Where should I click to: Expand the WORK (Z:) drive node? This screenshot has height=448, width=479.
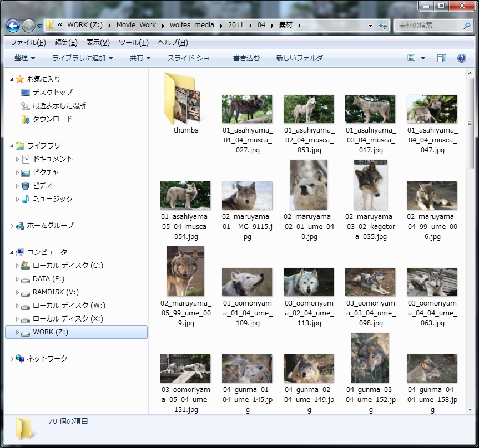(17, 332)
